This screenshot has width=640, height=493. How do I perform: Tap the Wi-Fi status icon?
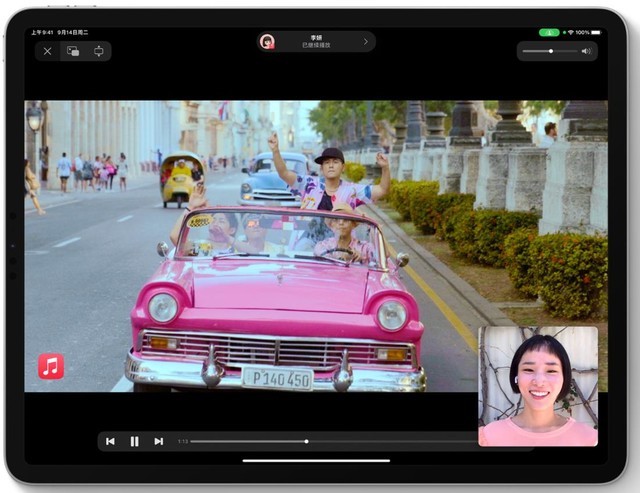click(571, 32)
